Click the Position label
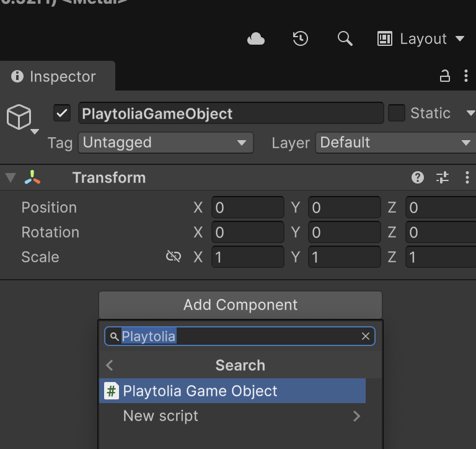This screenshot has height=449, width=476. coord(49,208)
